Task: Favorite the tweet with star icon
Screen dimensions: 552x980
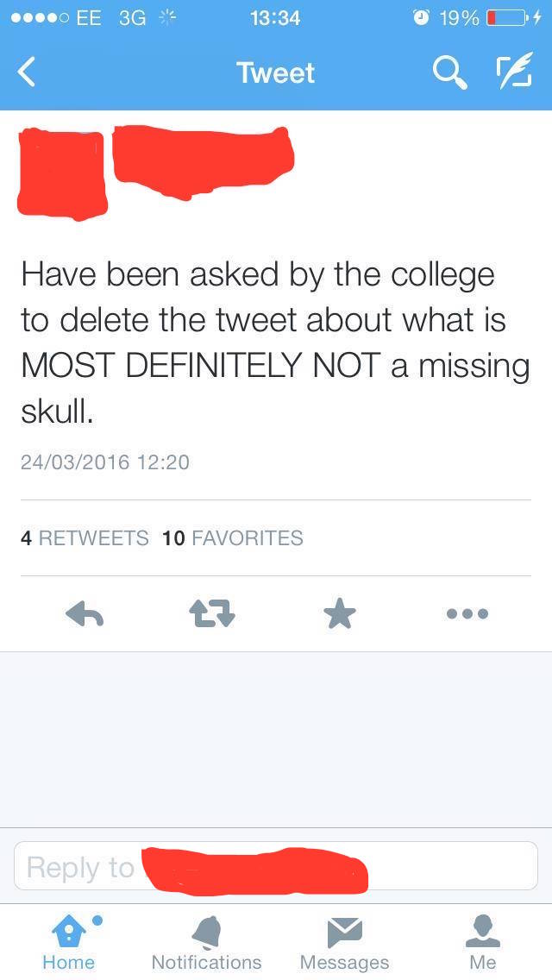Action: pyautogui.click(x=340, y=612)
